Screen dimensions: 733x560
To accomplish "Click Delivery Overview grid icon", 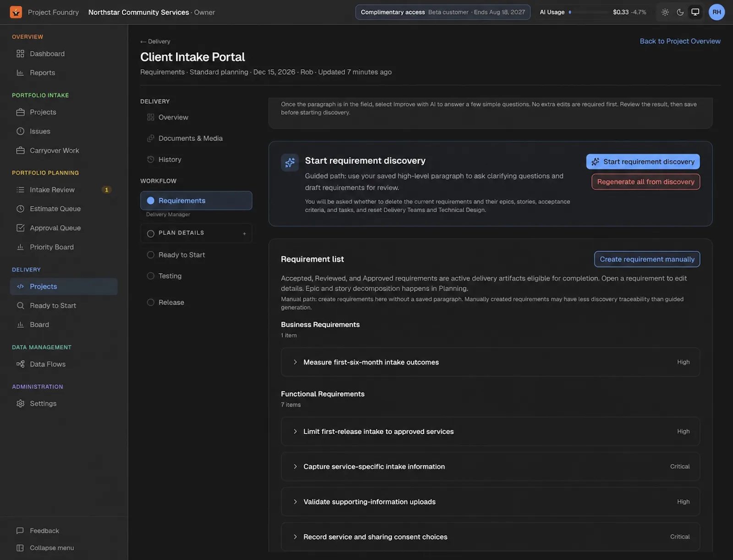I will (150, 117).
